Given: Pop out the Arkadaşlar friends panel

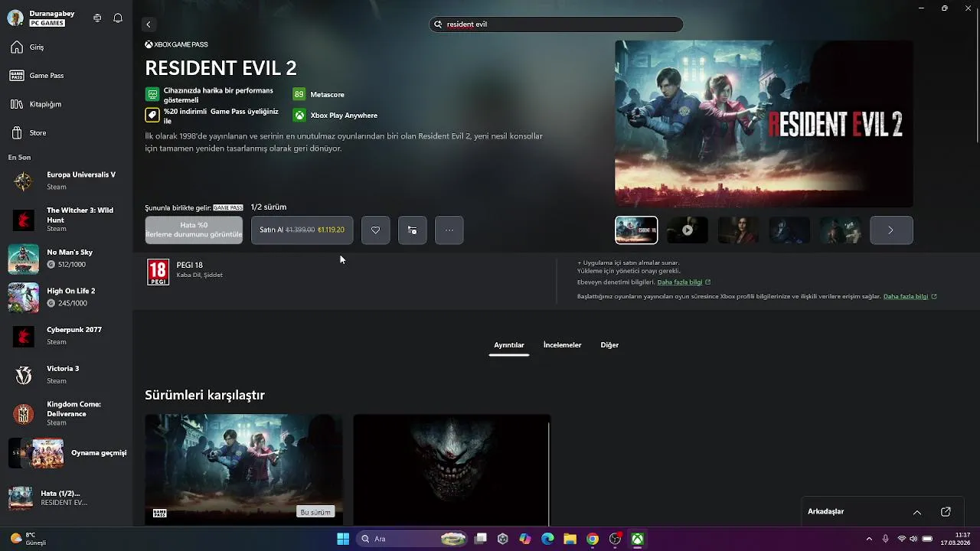Looking at the screenshot, I should point(946,512).
